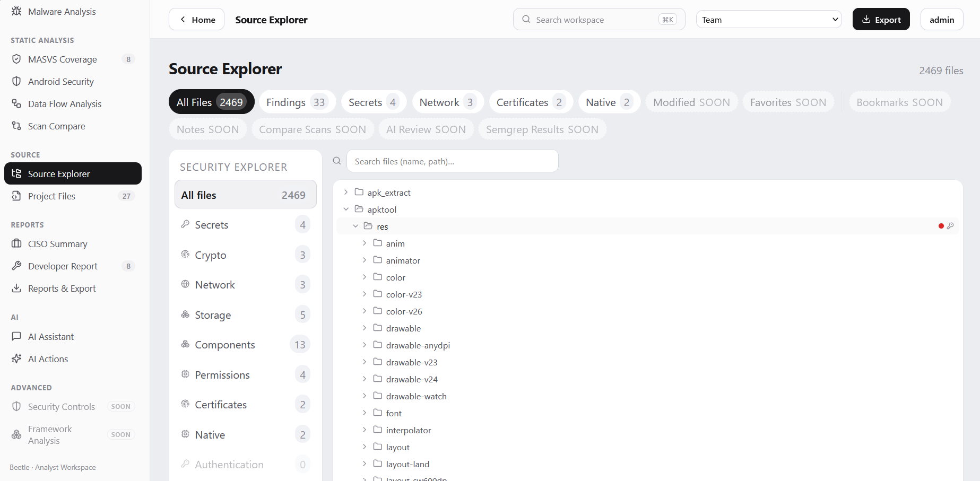Focus the Search workspace field
This screenshot has width=980, height=481.
599,20
